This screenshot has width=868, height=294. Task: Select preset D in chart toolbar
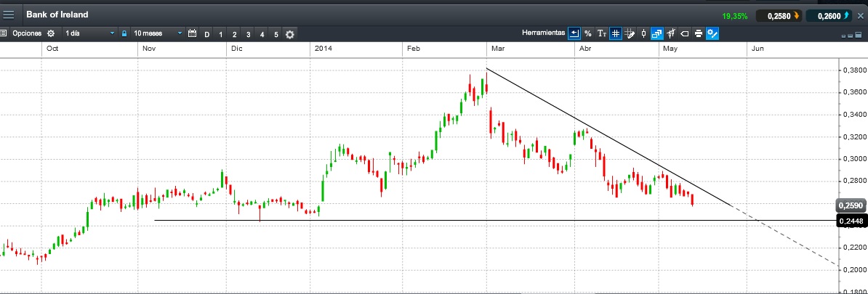click(x=206, y=34)
